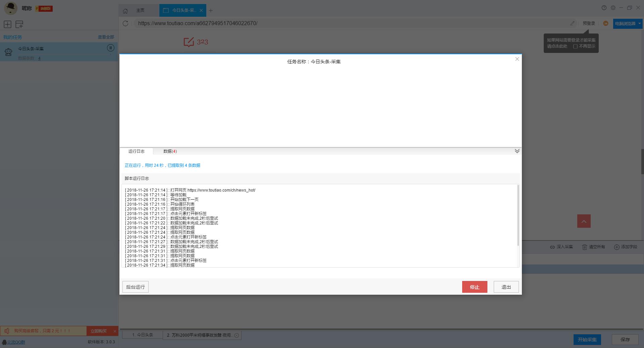Open settings gear icon
The width and height of the screenshot is (644, 348).
coord(613,8)
